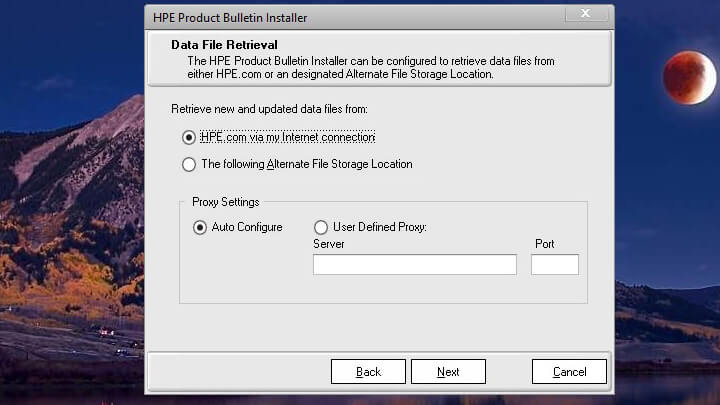Select HPE.com via my Internet connection option
Viewport: 720px width, 405px height.
pos(189,137)
